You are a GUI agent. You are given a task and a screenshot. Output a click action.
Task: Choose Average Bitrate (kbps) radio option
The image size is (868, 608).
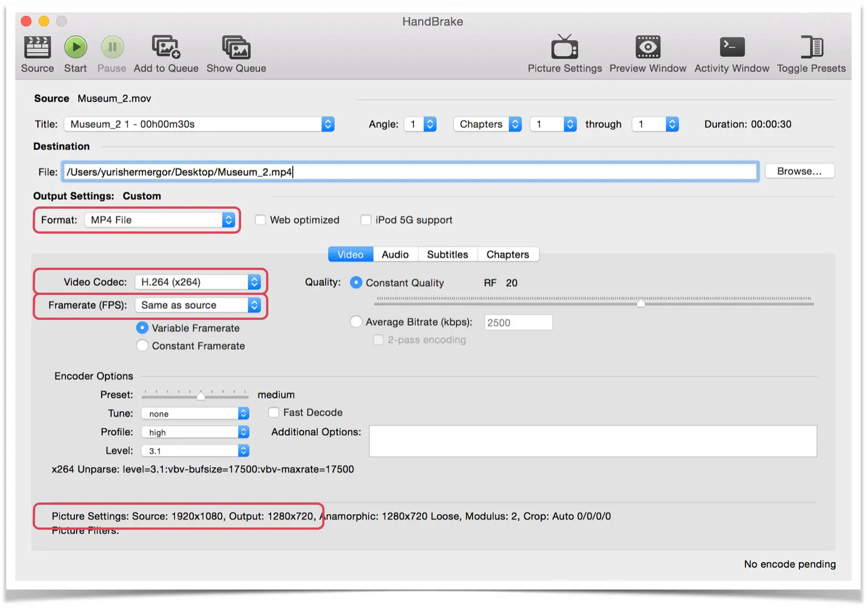(x=356, y=322)
